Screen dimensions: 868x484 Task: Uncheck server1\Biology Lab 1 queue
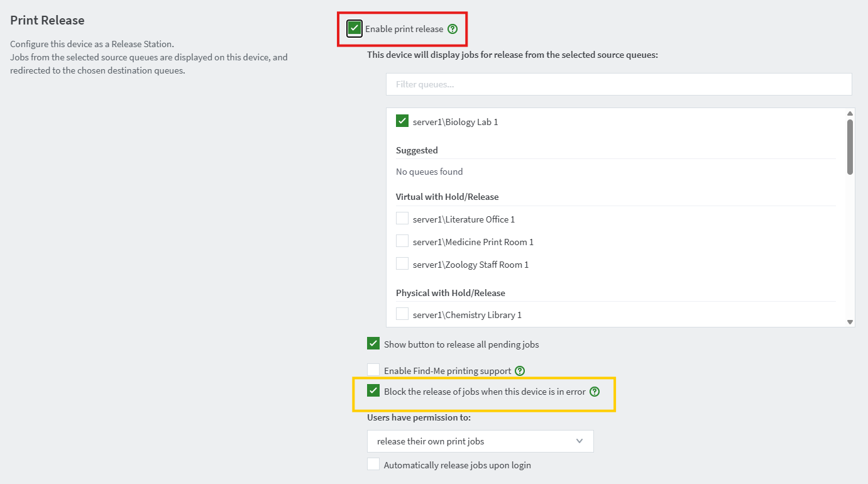[x=402, y=121]
